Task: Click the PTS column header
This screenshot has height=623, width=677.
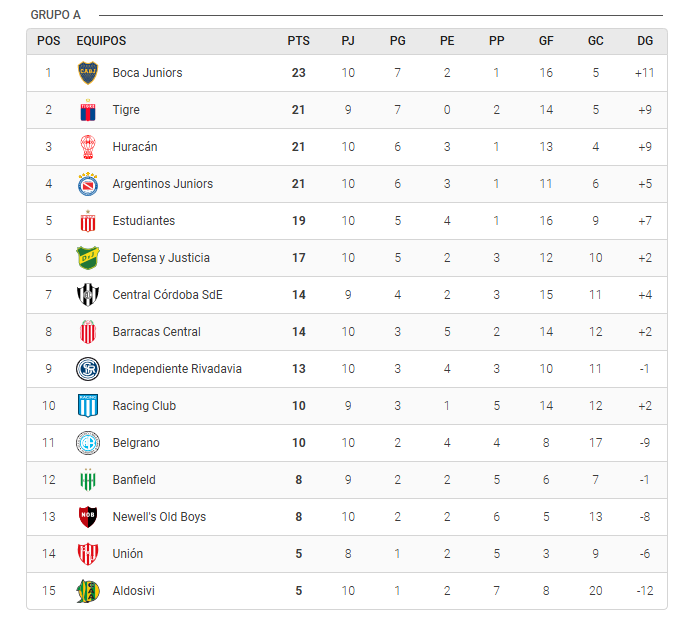Action: pos(298,41)
